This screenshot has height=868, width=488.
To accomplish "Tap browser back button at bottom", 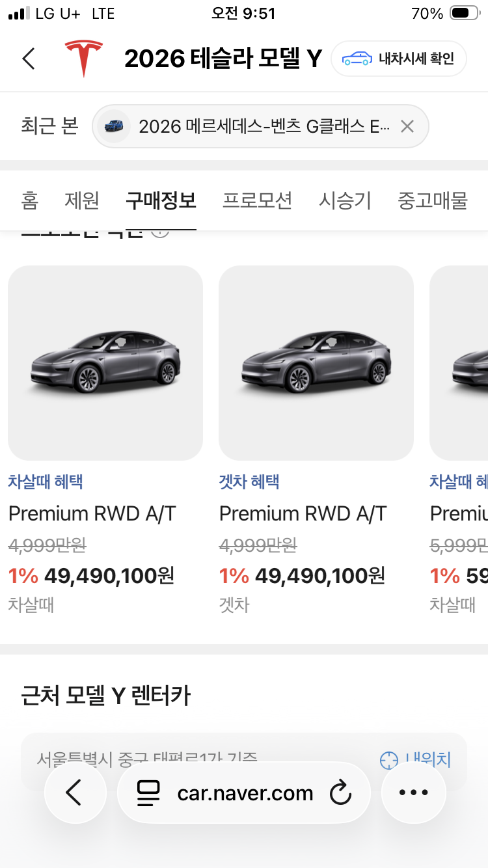I will click(75, 793).
